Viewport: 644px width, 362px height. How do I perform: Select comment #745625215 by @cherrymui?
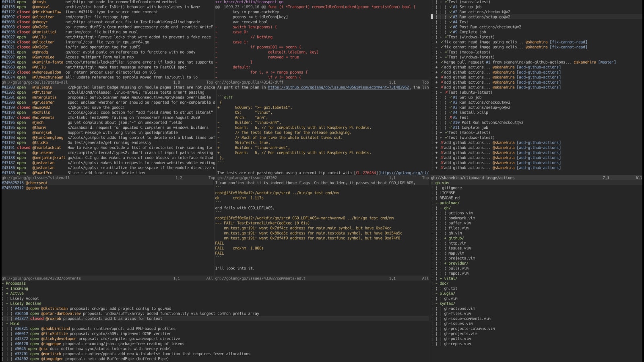point(25,183)
